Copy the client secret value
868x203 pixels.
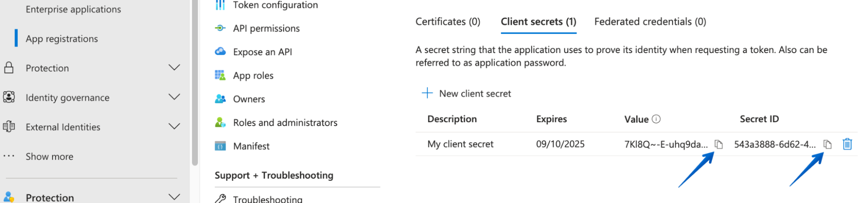(x=719, y=144)
